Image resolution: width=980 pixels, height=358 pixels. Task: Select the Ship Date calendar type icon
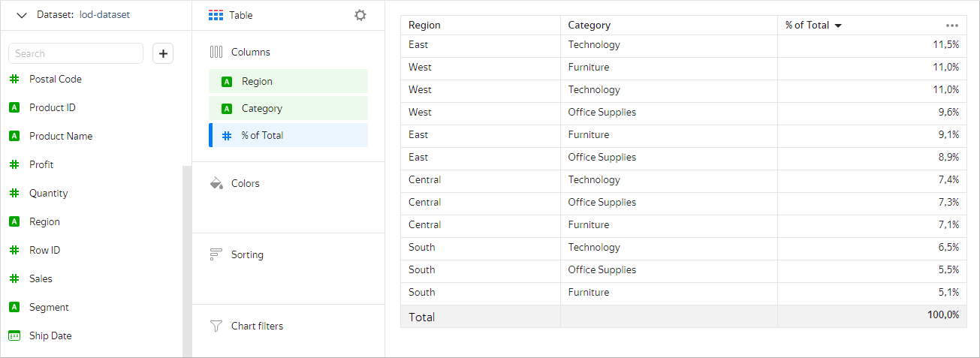coord(14,335)
